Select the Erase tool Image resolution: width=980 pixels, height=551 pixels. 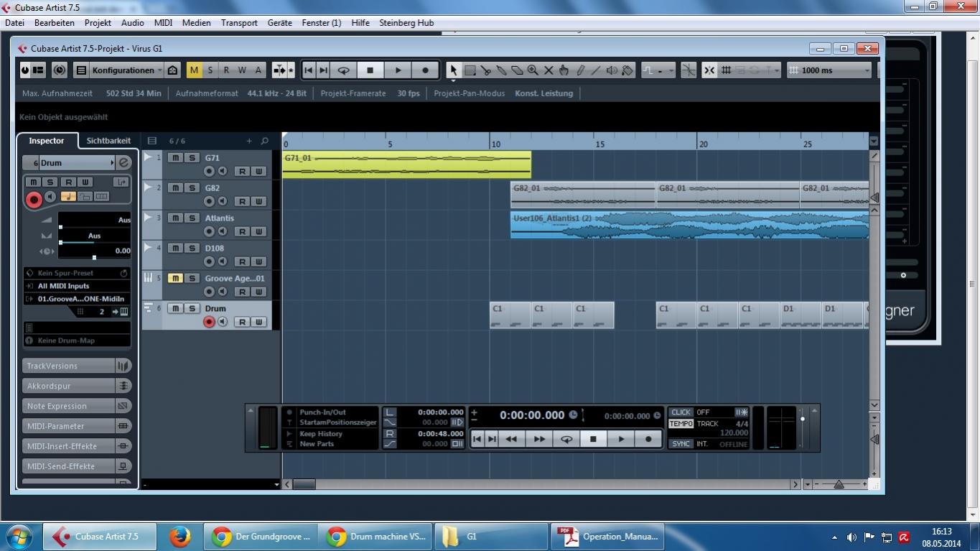517,70
